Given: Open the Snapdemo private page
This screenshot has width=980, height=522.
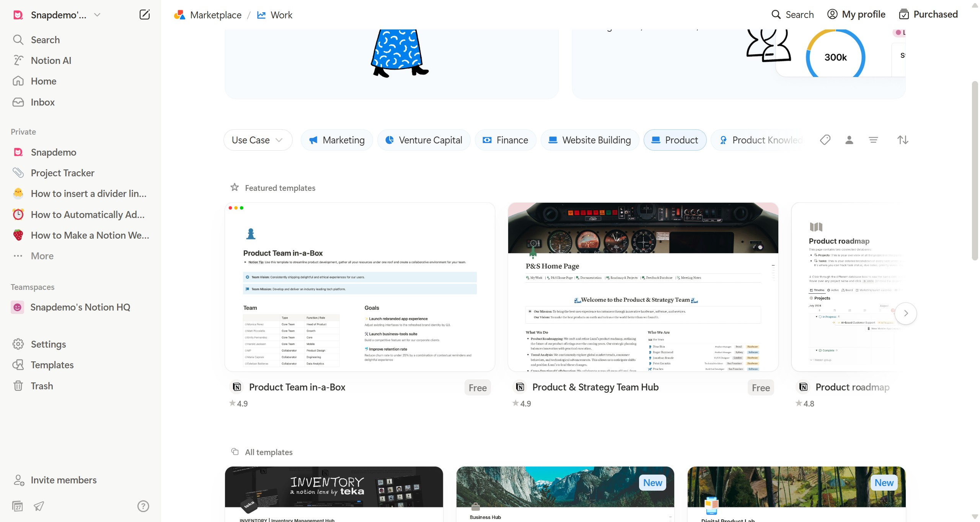Looking at the screenshot, I should click(80, 152).
